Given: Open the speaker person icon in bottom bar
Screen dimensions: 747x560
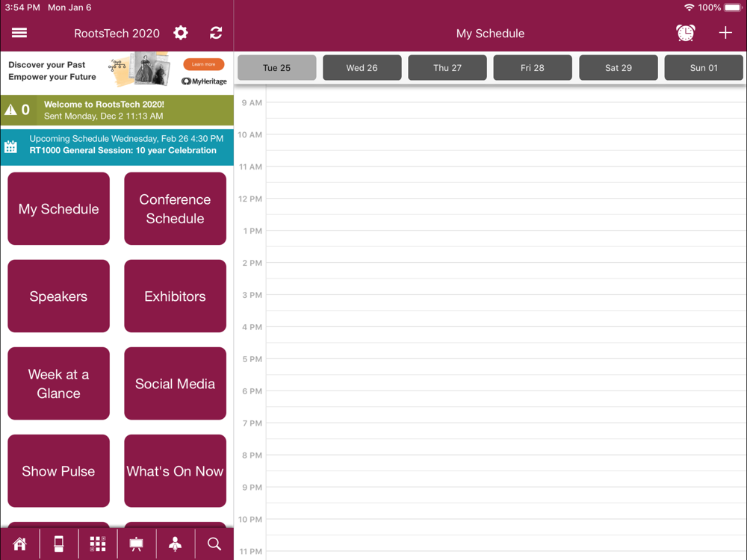Looking at the screenshot, I should click(x=176, y=544).
